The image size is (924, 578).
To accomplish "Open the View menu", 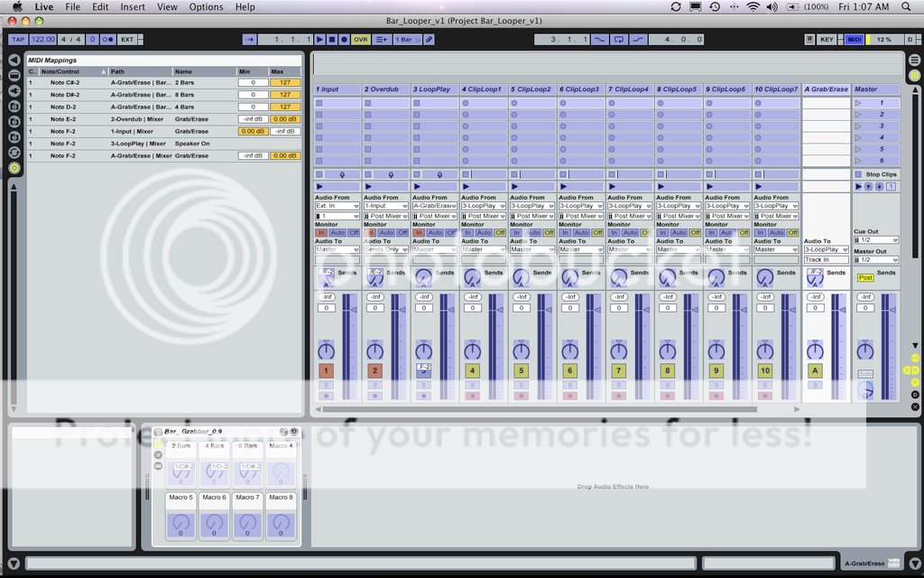I will (167, 7).
